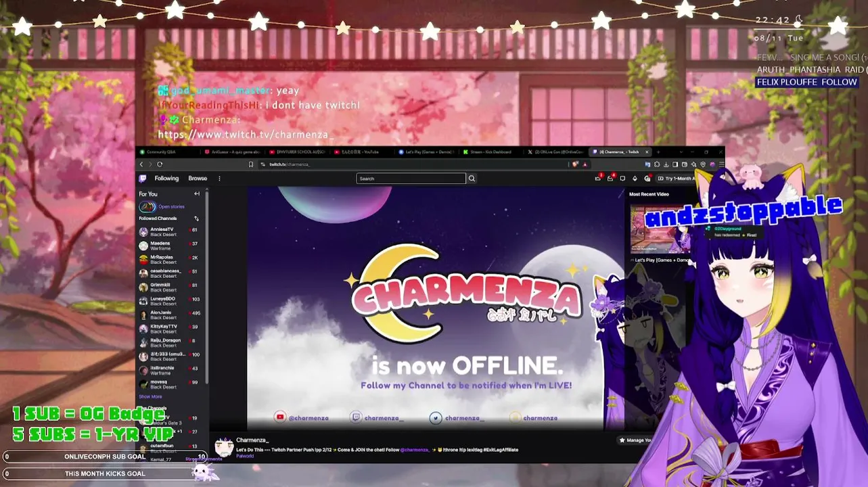The image size is (868, 487).
Task: Open the Following tab on Twitch
Action: (166, 179)
